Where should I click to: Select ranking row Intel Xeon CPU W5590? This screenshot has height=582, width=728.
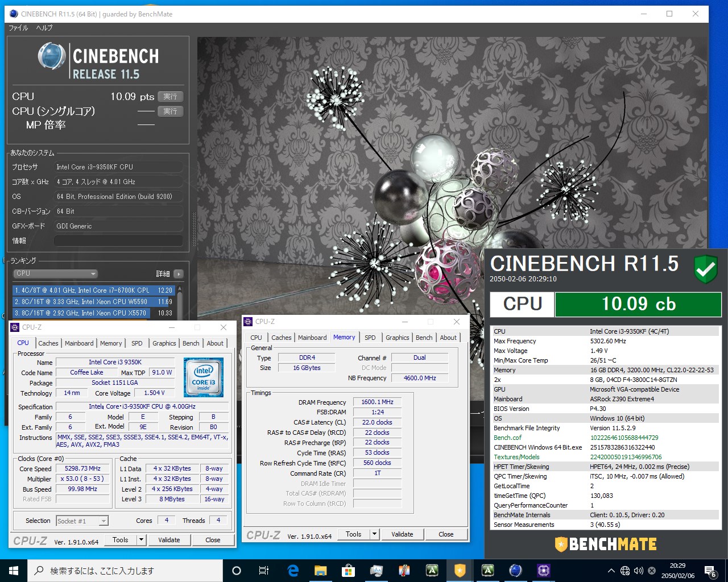pos(94,302)
